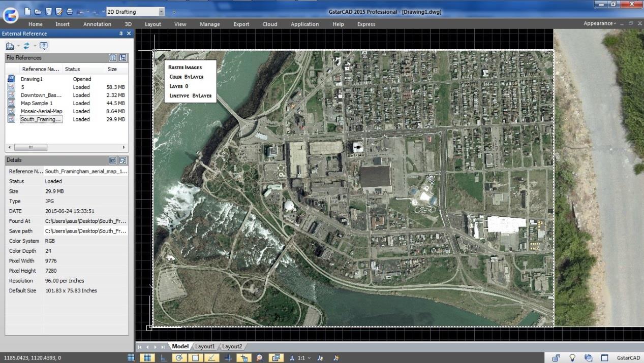Screen dimensions: 644x363
Task: Select South_Framing reference in file list
Action: [41, 119]
